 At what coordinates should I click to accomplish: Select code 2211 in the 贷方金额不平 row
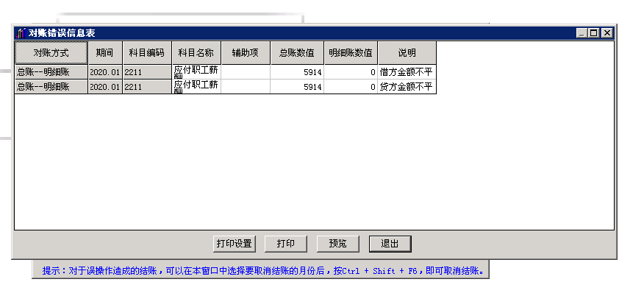(147, 87)
